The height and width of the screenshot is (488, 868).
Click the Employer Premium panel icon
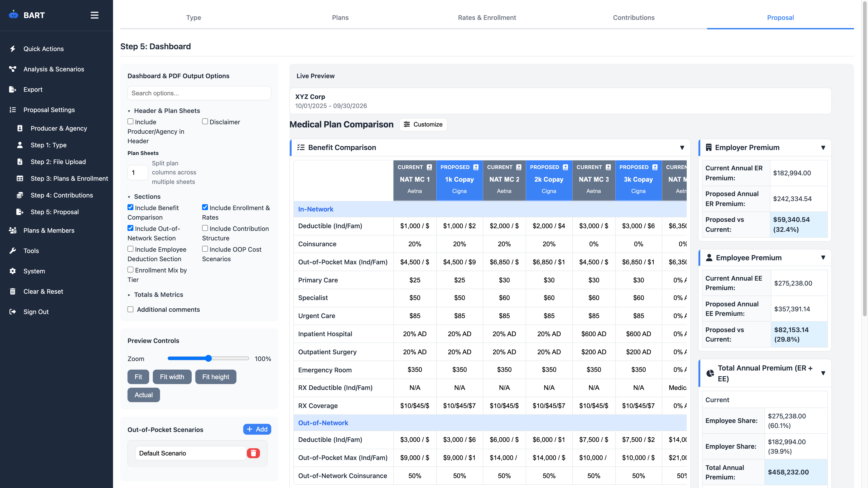709,147
